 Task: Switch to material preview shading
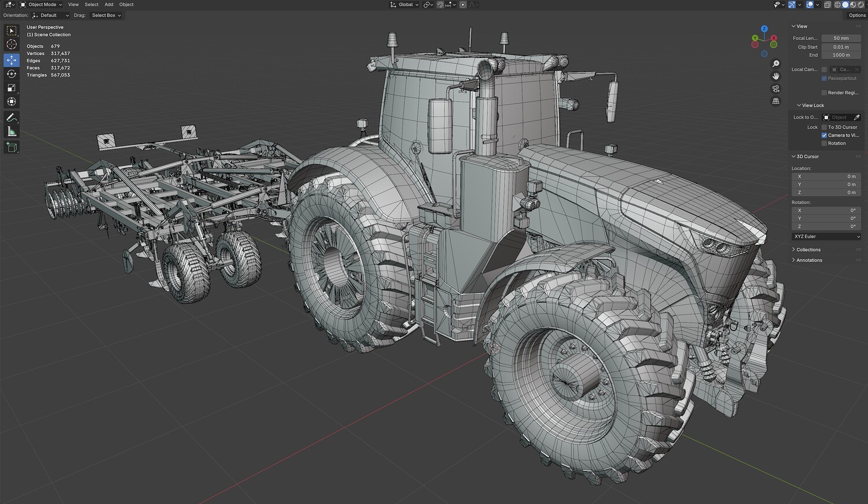coord(852,5)
